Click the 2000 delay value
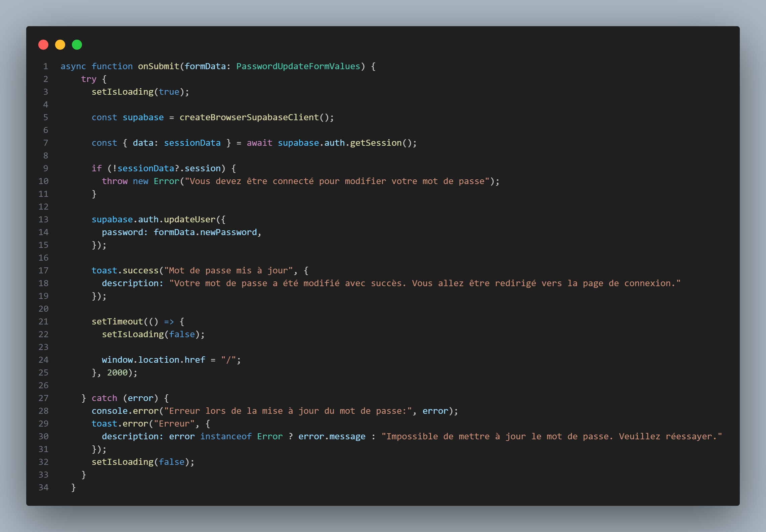 pos(117,372)
